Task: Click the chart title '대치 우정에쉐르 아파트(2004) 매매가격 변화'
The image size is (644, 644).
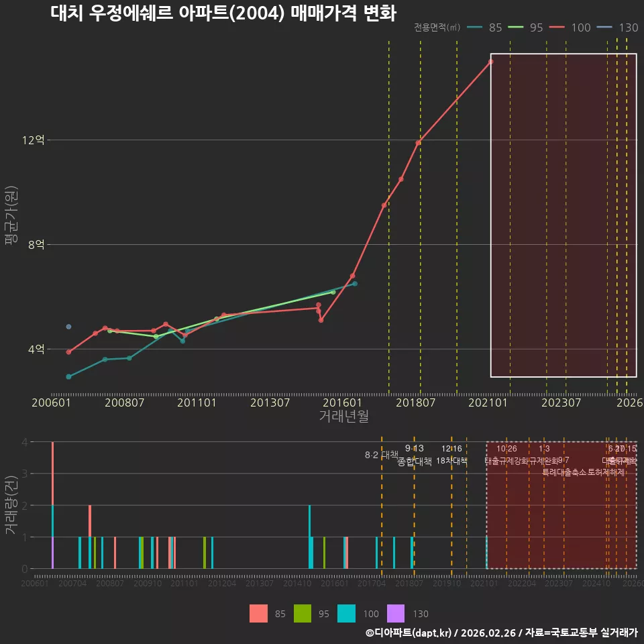Action: (x=223, y=13)
